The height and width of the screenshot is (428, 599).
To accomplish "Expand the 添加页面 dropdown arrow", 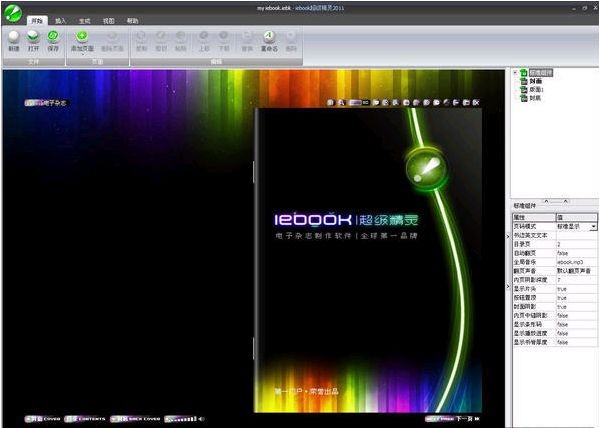I will 82,54.
